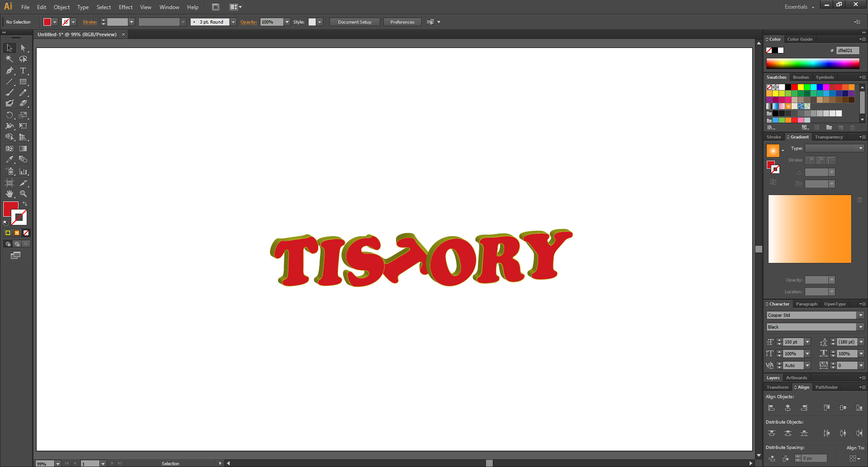The image size is (868, 467).
Task: Select the Hand tool
Action: coord(9,194)
